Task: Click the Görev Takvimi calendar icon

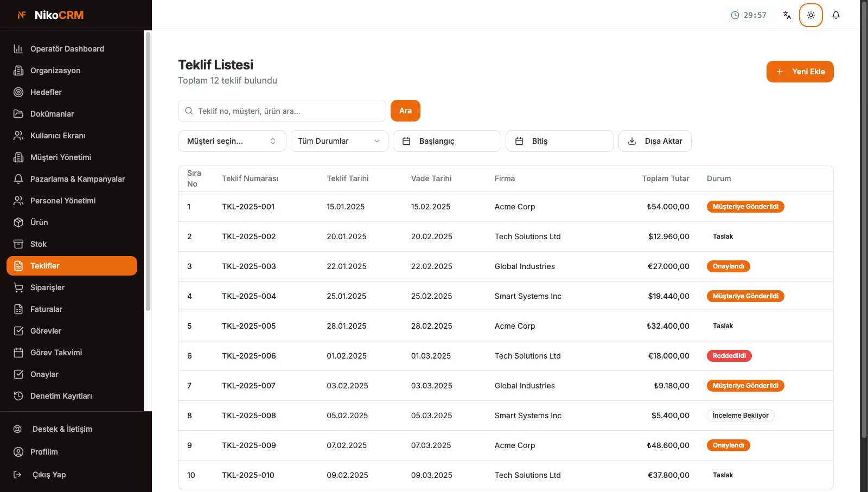Action: [18, 353]
